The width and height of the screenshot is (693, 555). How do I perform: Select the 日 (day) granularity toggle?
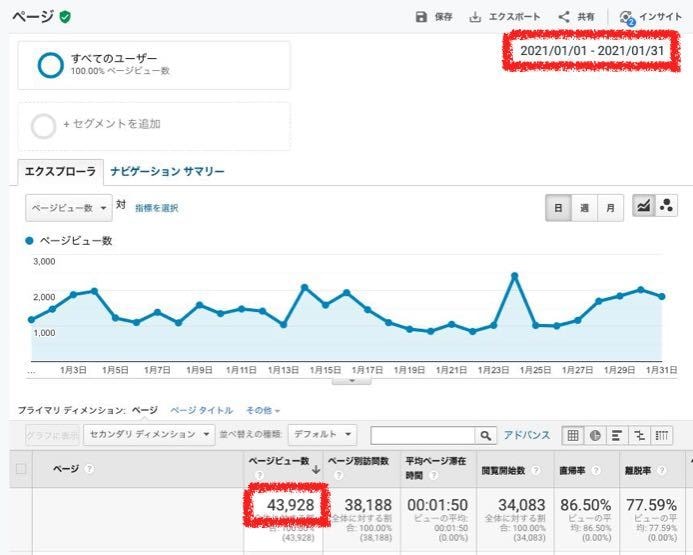pyautogui.click(x=558, y=207)
